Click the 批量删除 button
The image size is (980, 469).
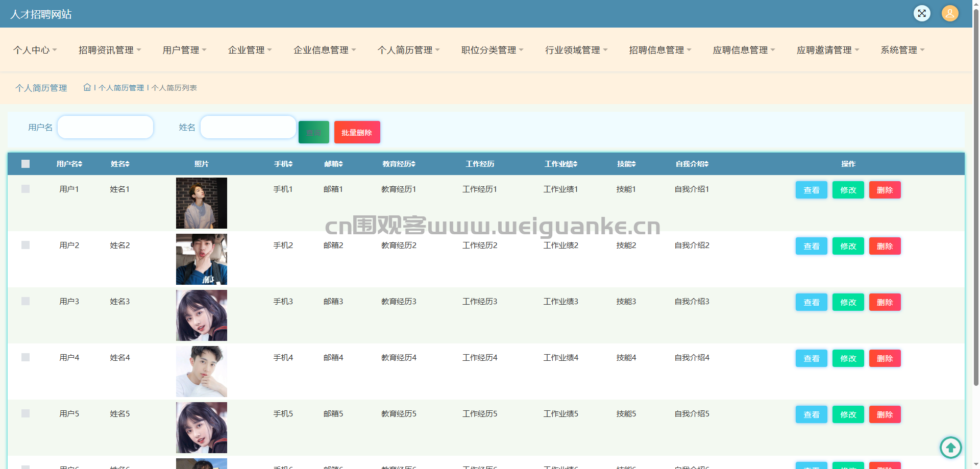pyautogui.click(x=357, y=132)
